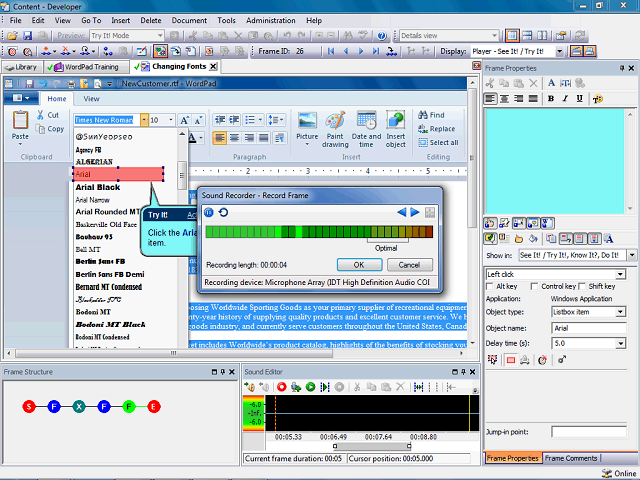
Task: Click the Sound Editor timeline range slider
Action: tap(372, 447)
